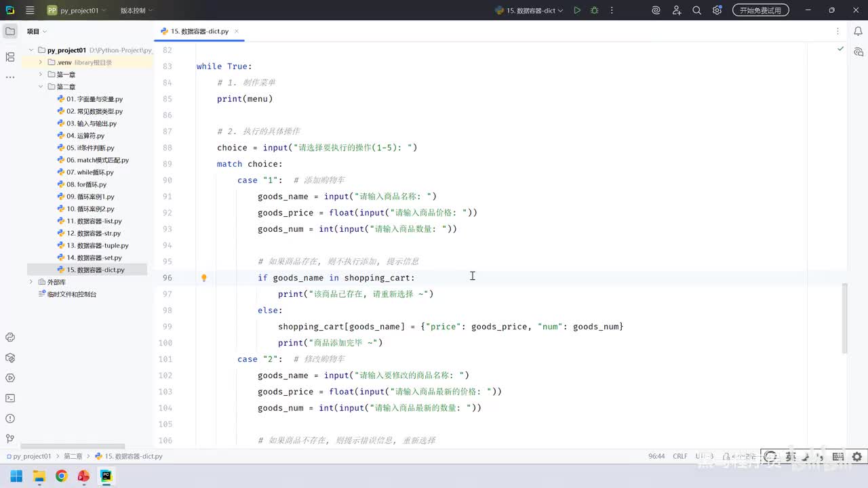This screenshot has width=868, height=488.
Task: Open the PyCharm taskbar icon
Action: click(x=106, y=476)
